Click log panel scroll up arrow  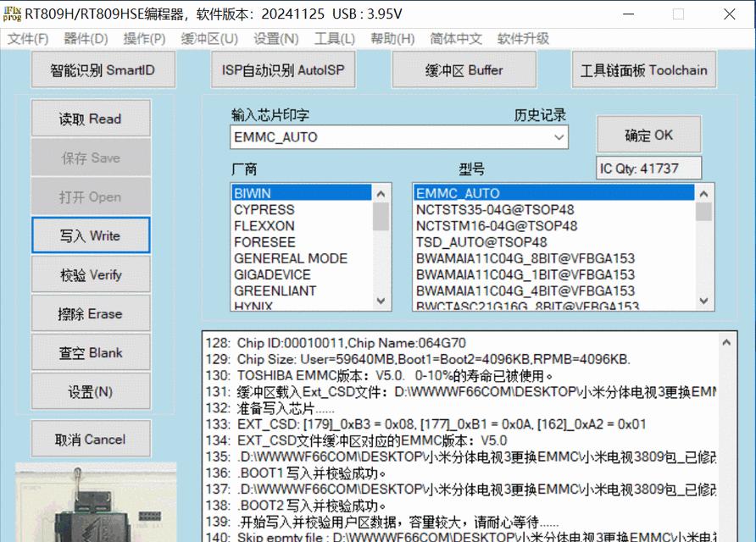point(726,342)
